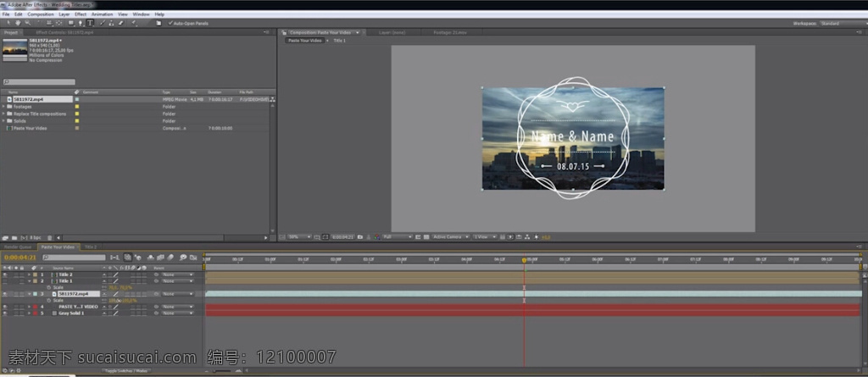Click viewer current time 0:00:04:21 button
The height and width of the screenshot is (377, 868).
(x=342, y=237)
